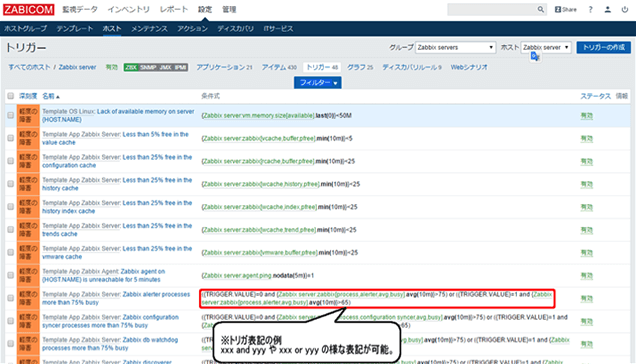Go to ディスカバリ submenu
The height and width of the screenshot is (364, 636).
pos(235,29)
